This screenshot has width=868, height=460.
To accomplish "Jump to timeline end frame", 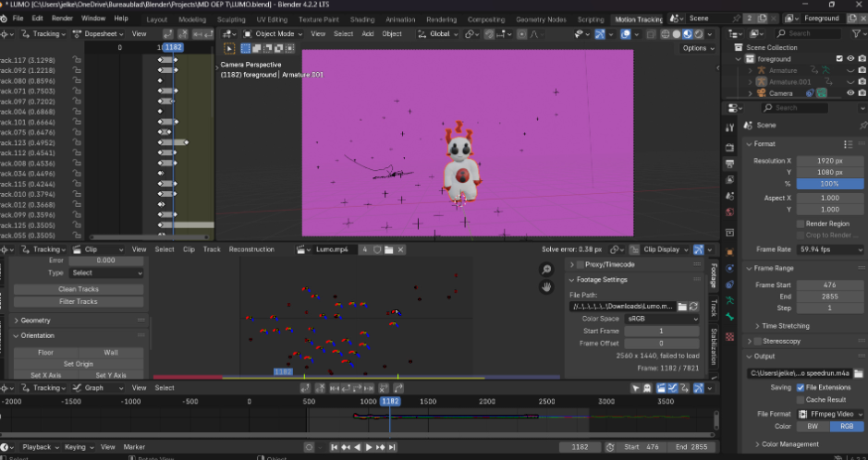I will point(392,447).
